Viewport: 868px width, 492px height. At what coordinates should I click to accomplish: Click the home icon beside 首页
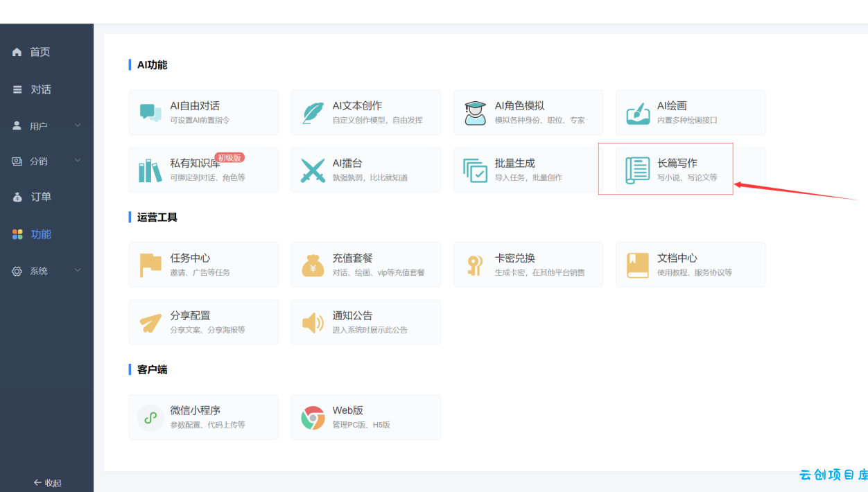pos(17,52)
